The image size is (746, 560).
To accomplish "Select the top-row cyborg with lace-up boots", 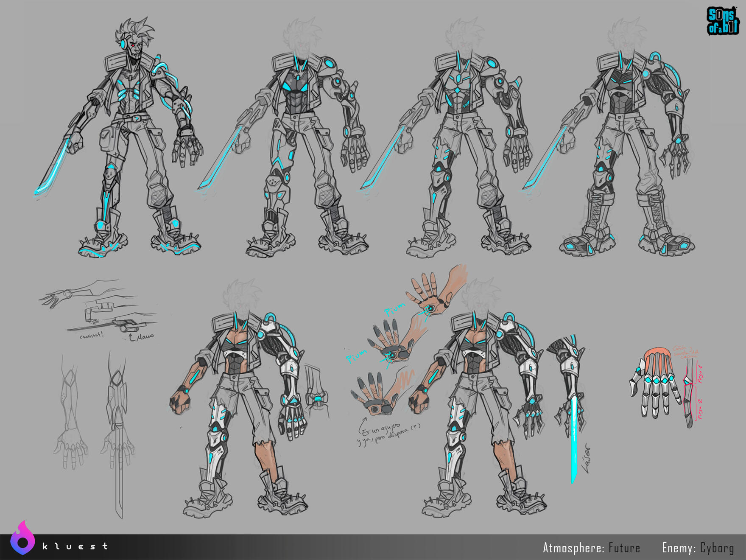I will [623, 140].
